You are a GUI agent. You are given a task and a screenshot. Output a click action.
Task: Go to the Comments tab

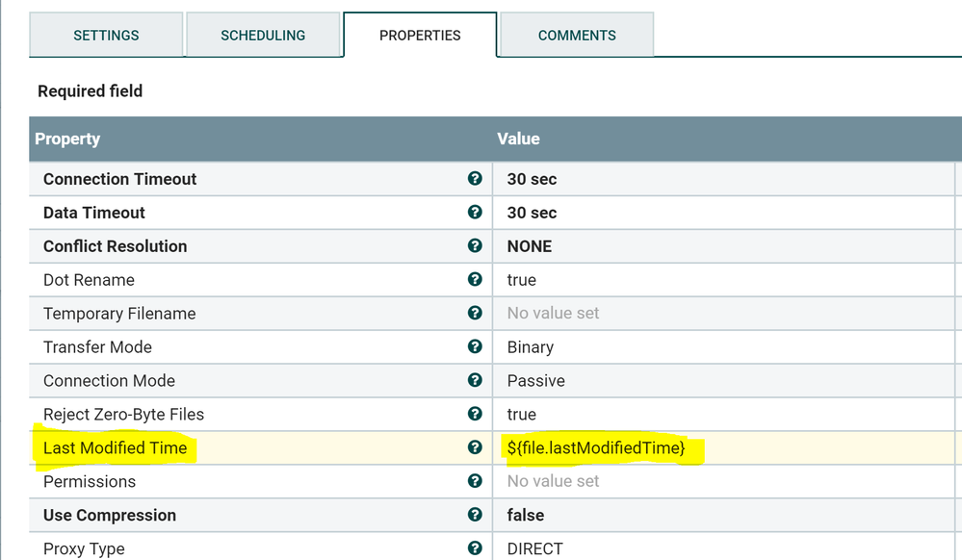pos(576,36)
